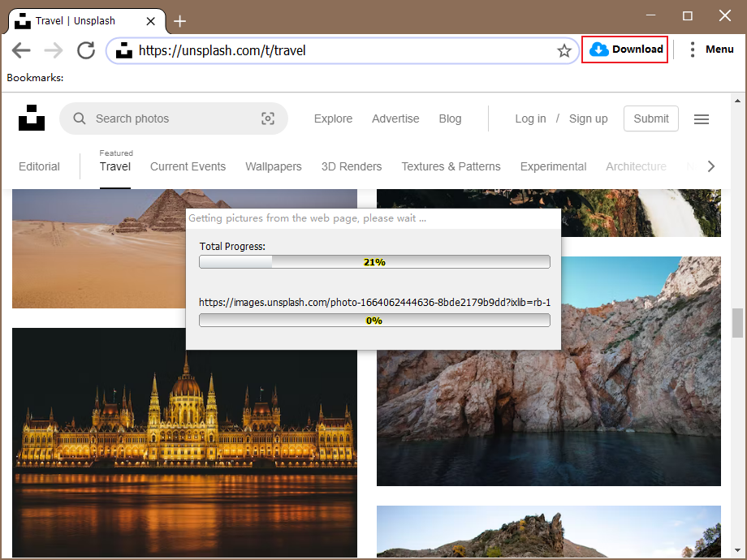Viewport: 747px width, 560px height.
Task: Start a visual search with the camera icon
Action: (x=268, y=118)
